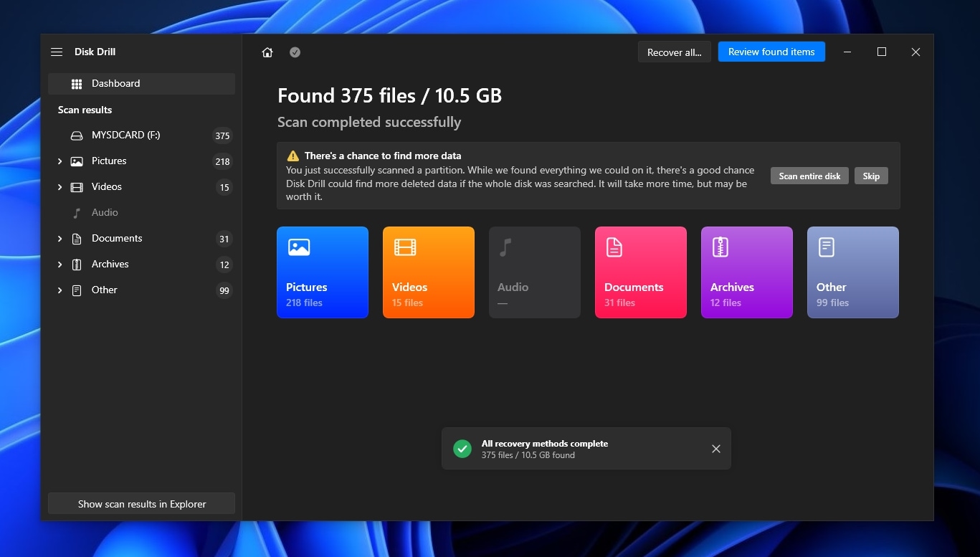Click the image icon on Pictures card
The image size is (980, 557).
tap(298, 247)
